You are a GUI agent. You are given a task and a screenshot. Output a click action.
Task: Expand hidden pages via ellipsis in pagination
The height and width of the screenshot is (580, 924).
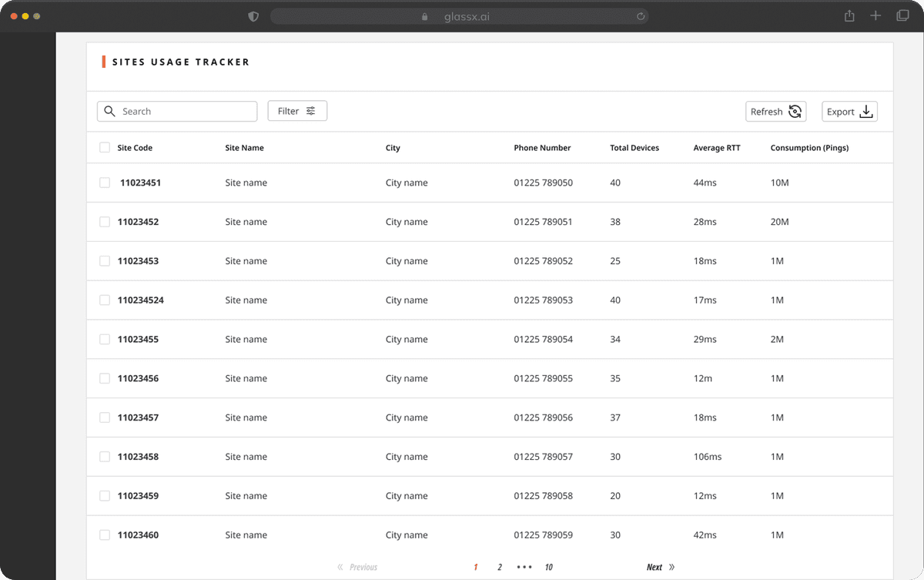pyautogui.click(x=524, y=567)
